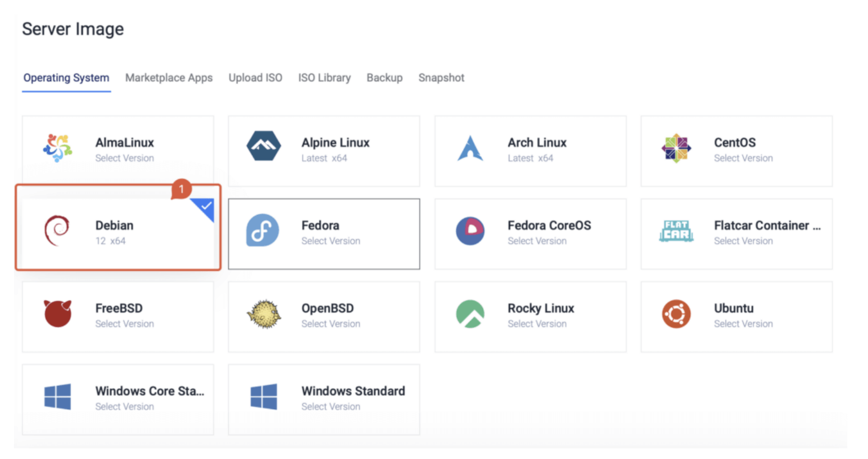Open Select Version under Rocky Linux
868x459 pixels.
pos(537,324)
